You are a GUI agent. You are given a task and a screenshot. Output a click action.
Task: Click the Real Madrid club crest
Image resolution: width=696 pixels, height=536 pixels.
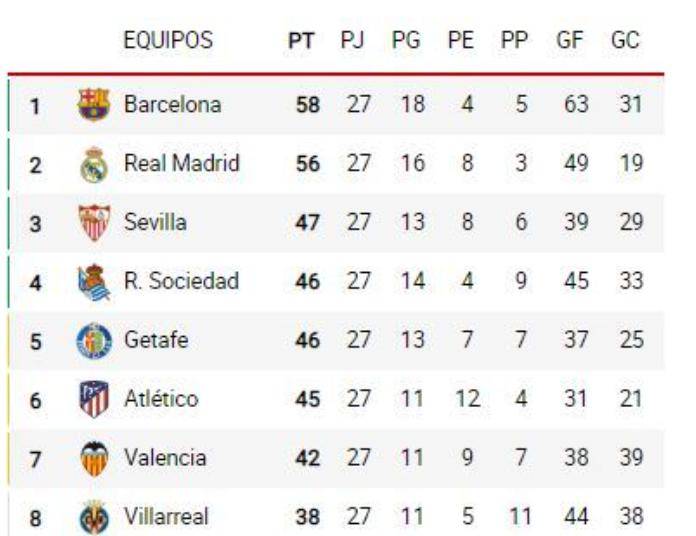tap(93, 164)
